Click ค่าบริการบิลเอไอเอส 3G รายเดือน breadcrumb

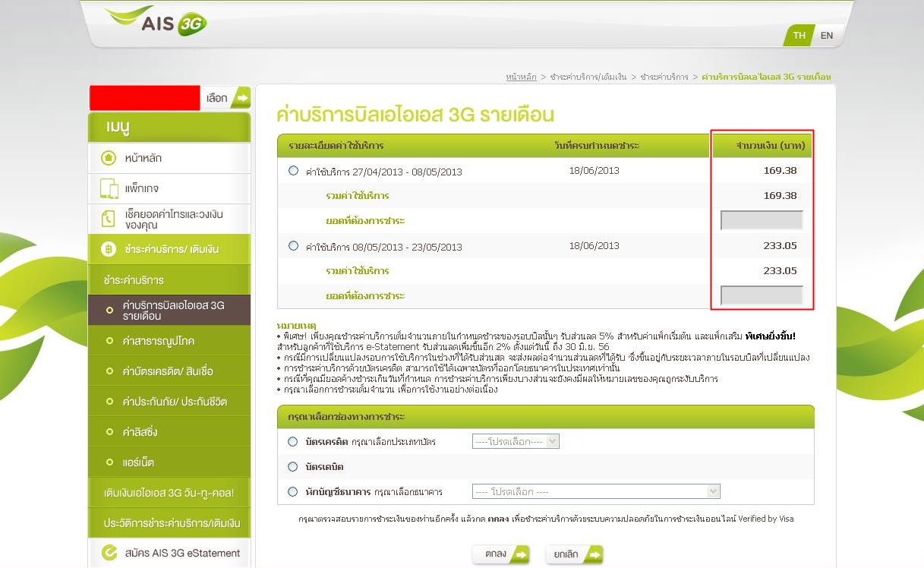click(x=766, y=77)
